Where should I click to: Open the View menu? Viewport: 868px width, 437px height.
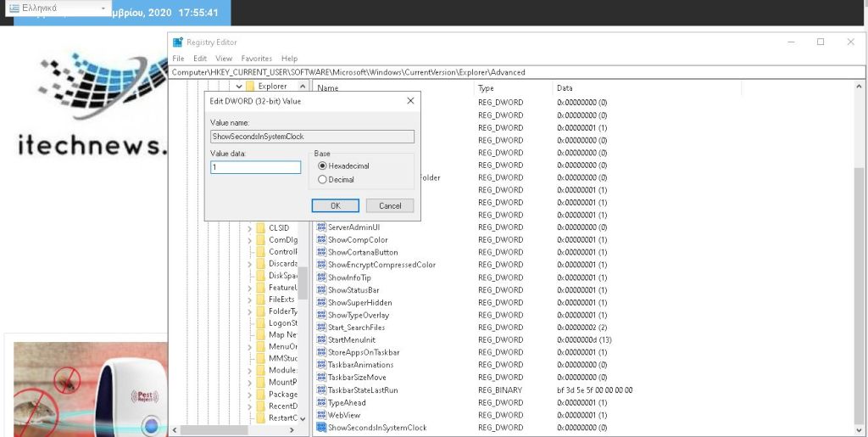click(x=224, y=59)
